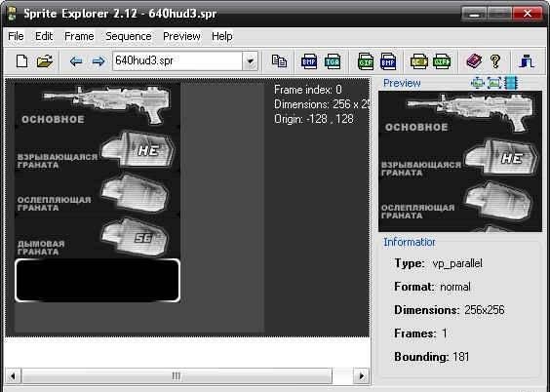Click the animated GIF arrow icon
Screen dimensions: 550x392
click(x=442, y=61)
